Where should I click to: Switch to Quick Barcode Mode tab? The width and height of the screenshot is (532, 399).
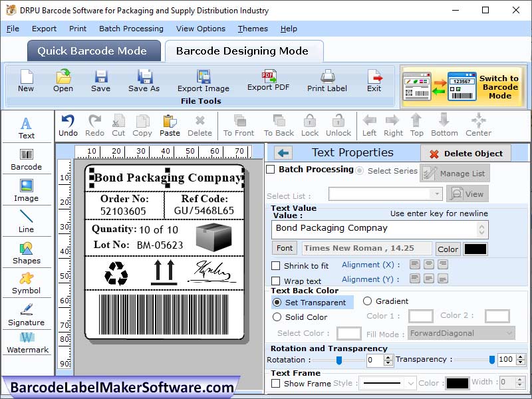tap(93, 51)
